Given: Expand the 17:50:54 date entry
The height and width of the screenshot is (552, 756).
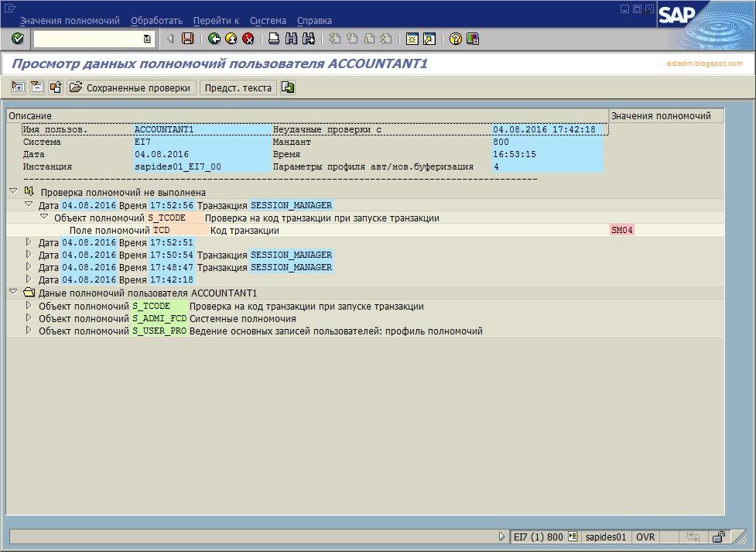Looking at the screenshot, I should [x=29, y=254].
